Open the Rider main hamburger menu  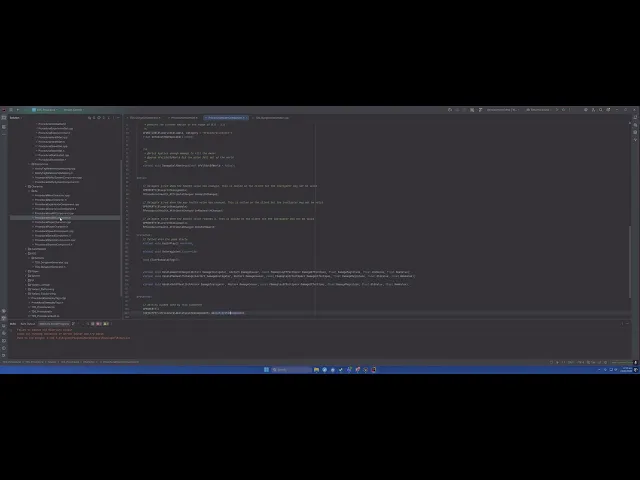pyautogui.click(x=11, y=110)
